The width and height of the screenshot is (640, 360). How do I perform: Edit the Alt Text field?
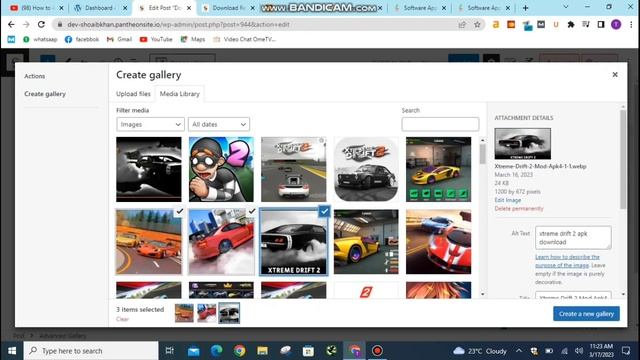click(573, 238)
